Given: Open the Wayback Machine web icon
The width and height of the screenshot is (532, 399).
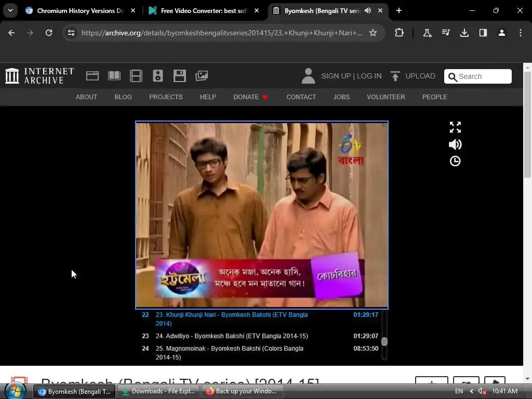Looking at the screenshot, I should pyautogui.click(x=92, y=76).
